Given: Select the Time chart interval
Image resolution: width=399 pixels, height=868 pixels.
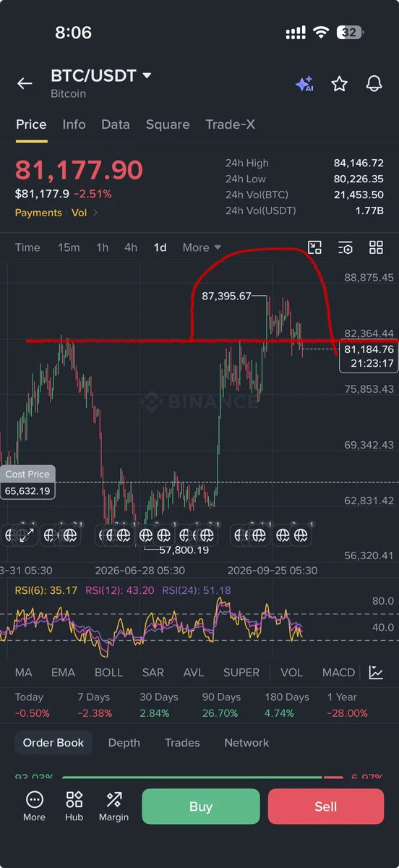Looking at the screenshot, I should click(27, 247).
